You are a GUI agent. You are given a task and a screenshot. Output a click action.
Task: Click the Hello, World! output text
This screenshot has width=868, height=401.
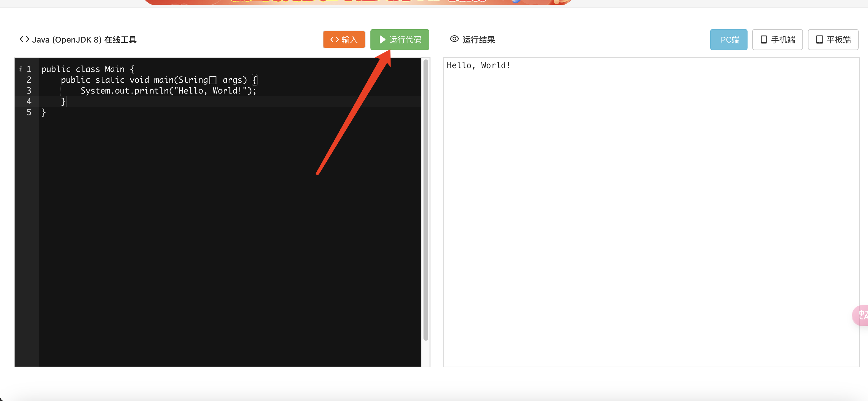478,65
